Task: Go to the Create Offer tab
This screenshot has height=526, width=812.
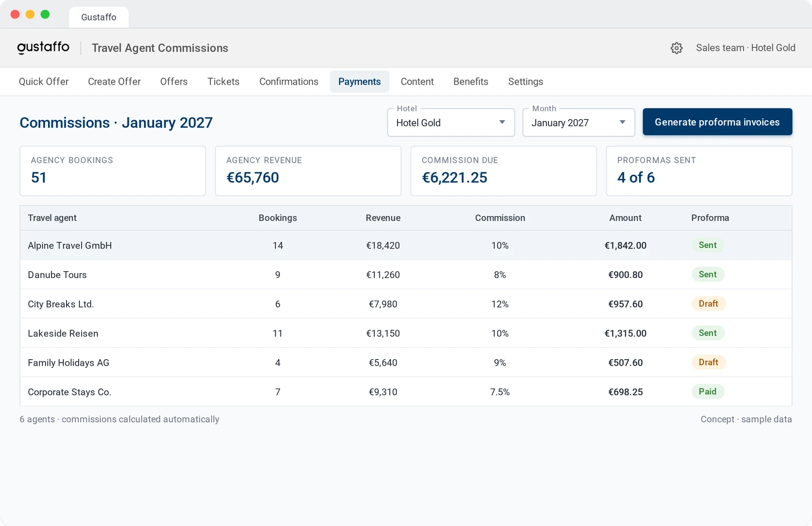Action: tap(114, 82)
